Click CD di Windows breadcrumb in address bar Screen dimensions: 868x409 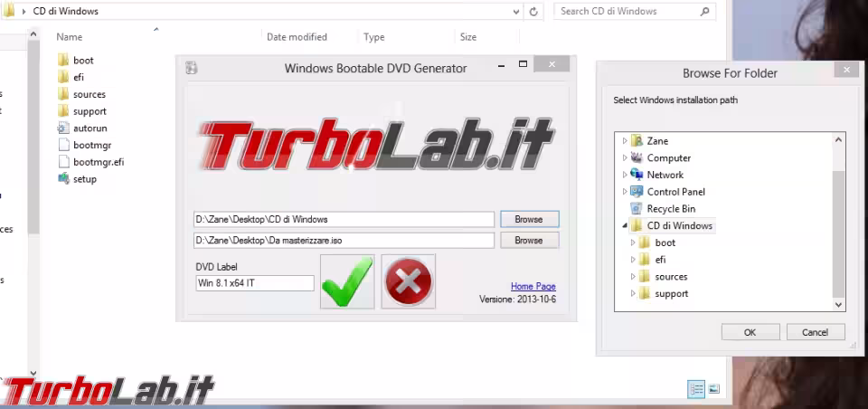(65, 11)
